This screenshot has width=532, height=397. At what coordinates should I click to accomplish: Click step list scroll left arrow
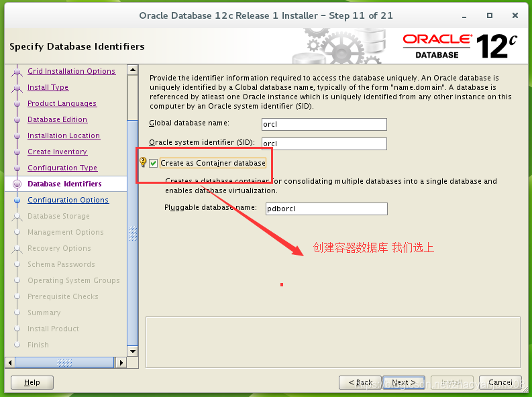(x=10, y=362)
